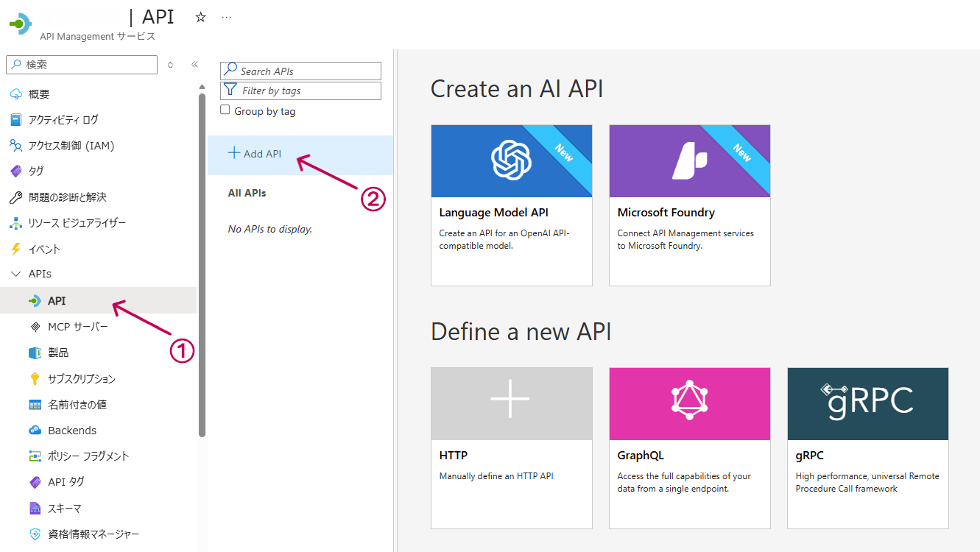Click the アクティビティ ログ book icon
Image resolution: width=980 pixels, height=552 pixels.
tap(16, 120)
